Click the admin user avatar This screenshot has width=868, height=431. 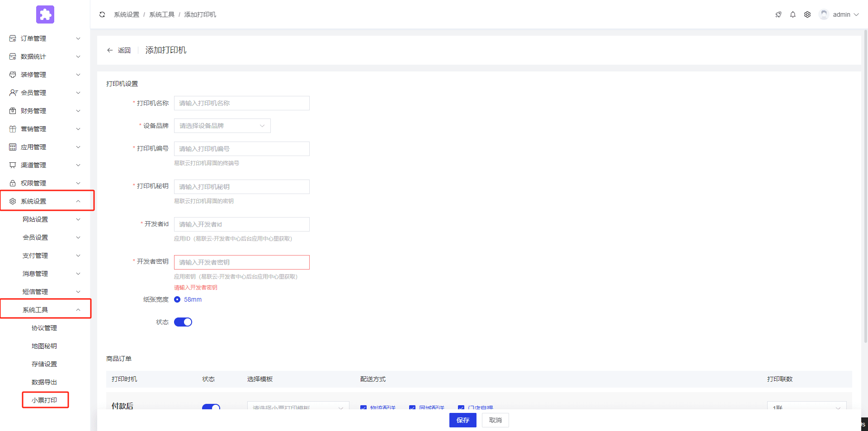tap(824, 14)
